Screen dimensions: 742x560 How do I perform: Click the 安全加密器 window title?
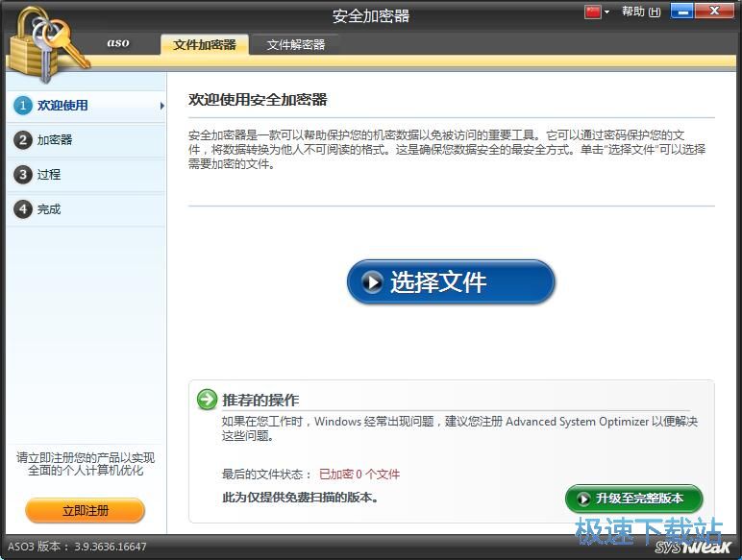click(x=371, y=16)
